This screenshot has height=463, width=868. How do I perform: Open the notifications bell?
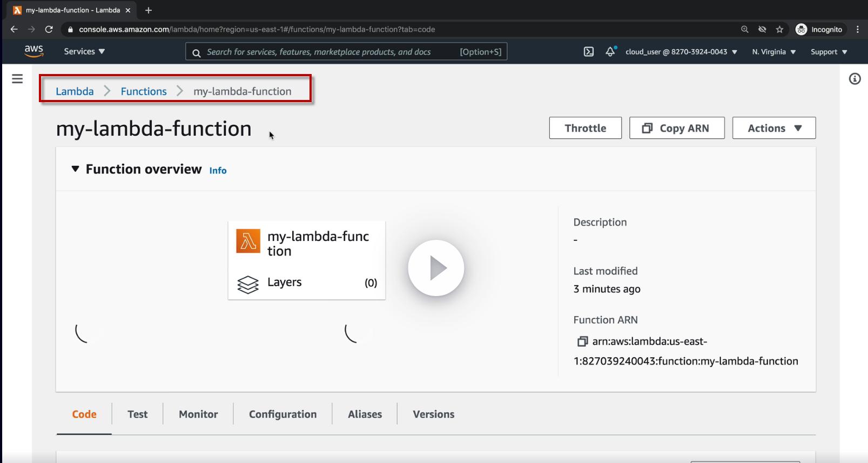point(610,52)
